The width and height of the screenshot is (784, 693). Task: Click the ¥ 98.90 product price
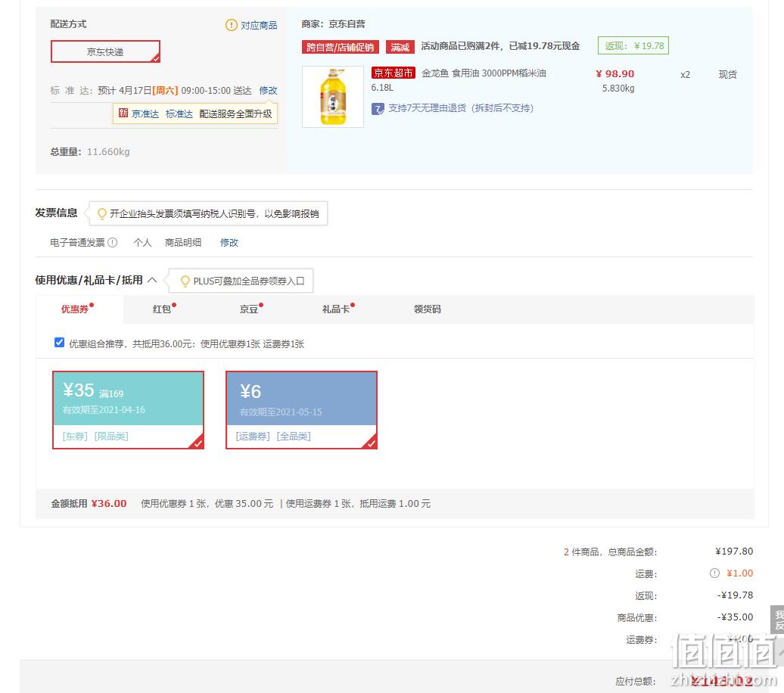click(x=615, y=74)
